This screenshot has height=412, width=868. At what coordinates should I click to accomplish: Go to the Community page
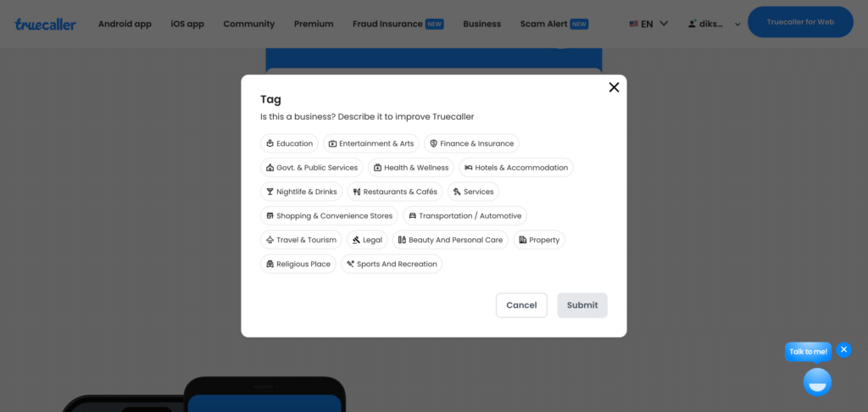pyautogui.click(x=249, y=24)
